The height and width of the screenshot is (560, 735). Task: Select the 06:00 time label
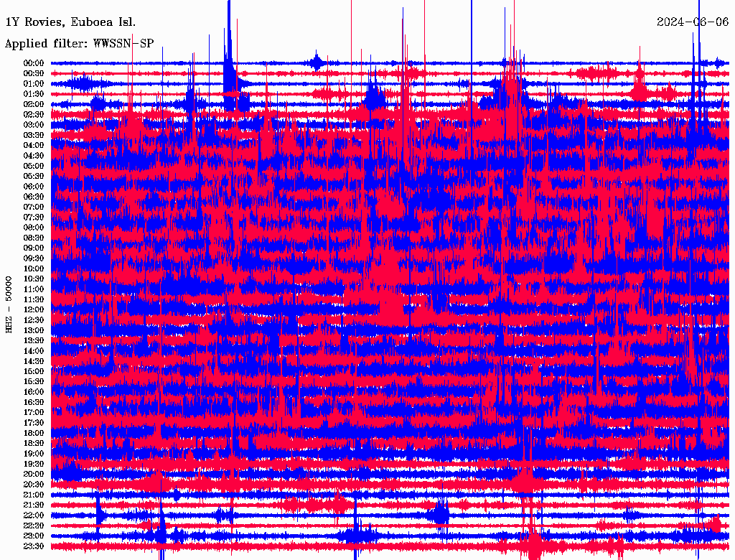click(x=34, y=186)
